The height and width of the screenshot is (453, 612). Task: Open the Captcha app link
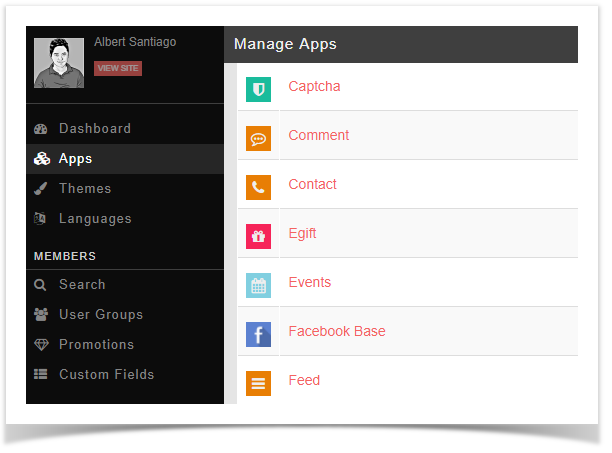314,87
